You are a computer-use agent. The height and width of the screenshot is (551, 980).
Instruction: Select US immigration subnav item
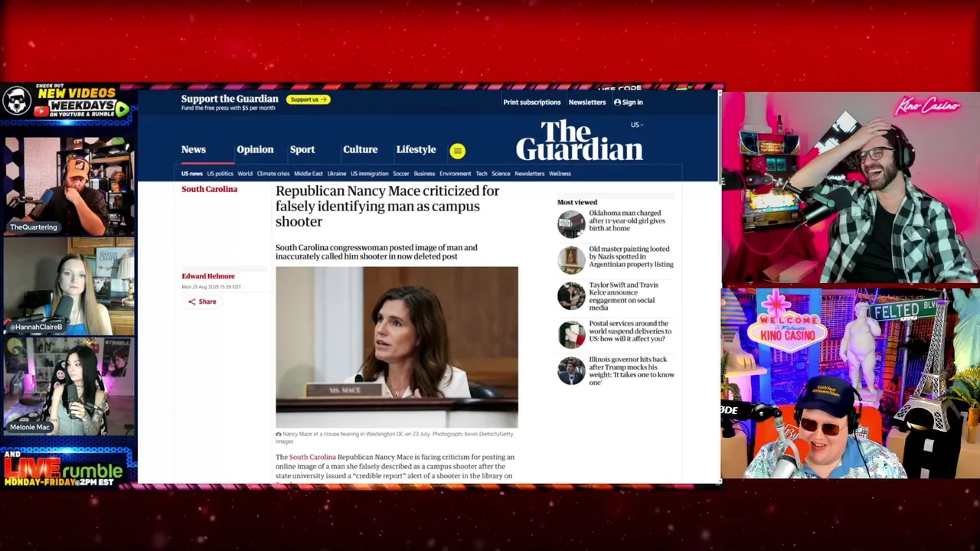tap(370, 174)
